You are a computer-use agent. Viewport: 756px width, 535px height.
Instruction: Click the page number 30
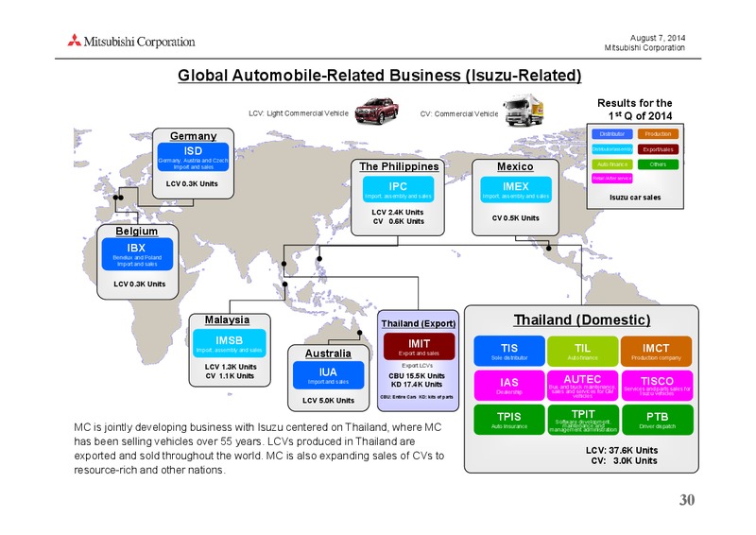point(687,500)
